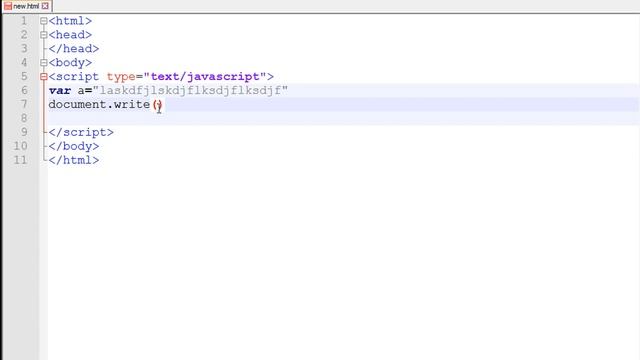Close the new.html tab with its X
Screen dimensions: 640x360
tap(45, 6)
